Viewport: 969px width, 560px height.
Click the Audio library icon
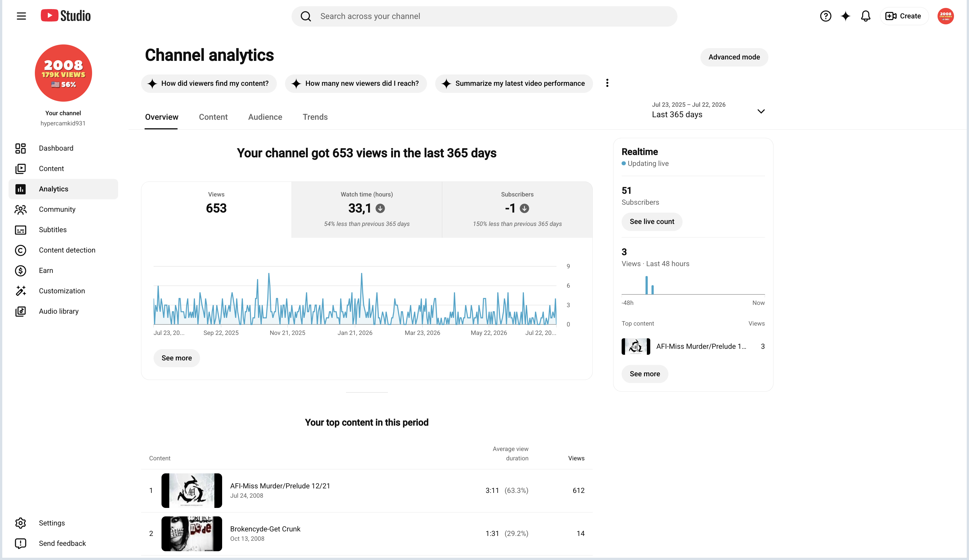pos(20,311)
